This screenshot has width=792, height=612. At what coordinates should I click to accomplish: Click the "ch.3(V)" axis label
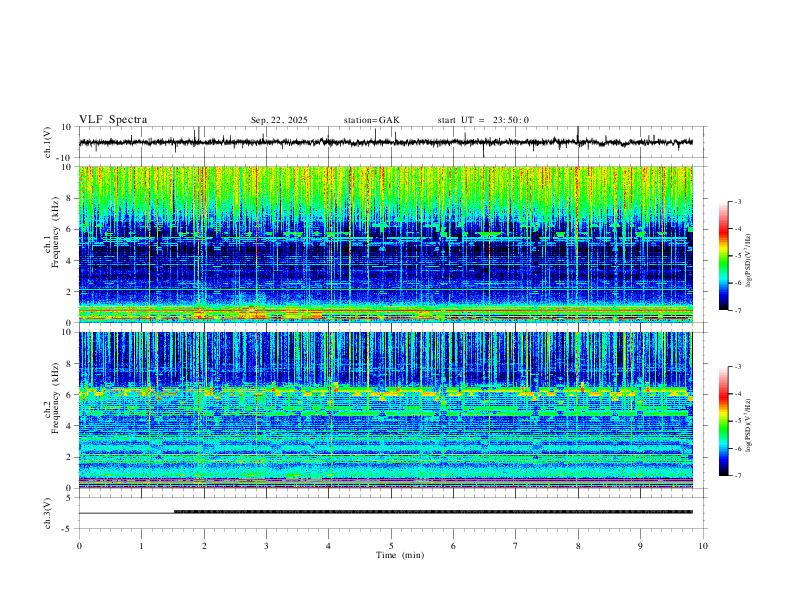[48, 513]
